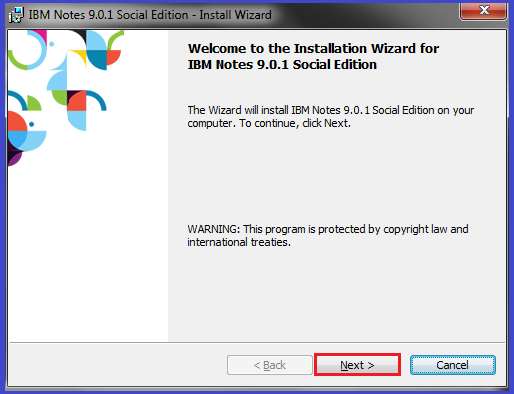Cancel the IBM Notes installation
The height and width of the screenshot is (394, 514).
453,365
